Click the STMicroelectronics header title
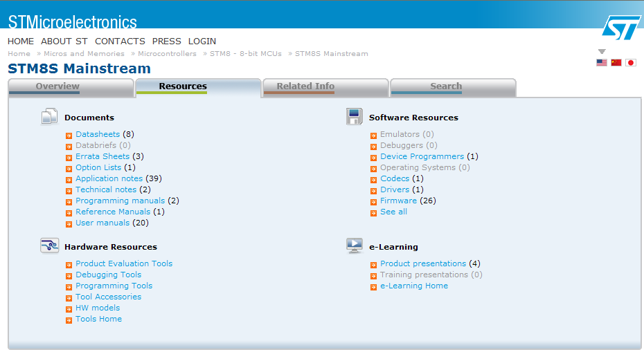Viewport: 644px width, 352px height. pyautogui.click(x=72, y=21)
